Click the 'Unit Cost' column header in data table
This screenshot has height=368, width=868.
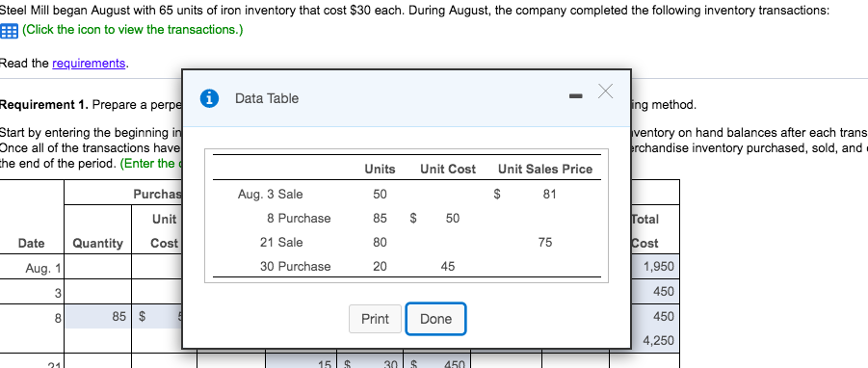(447, 170)
